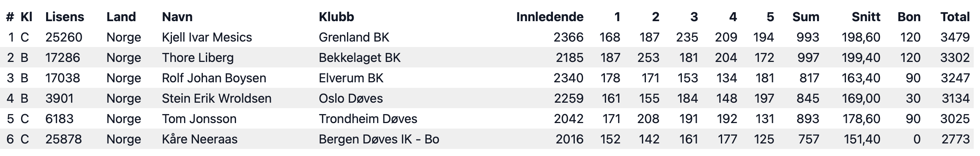980x156 pixels.
Task: Select Kåre Neeraas in the last row
Action: [199, 139]
